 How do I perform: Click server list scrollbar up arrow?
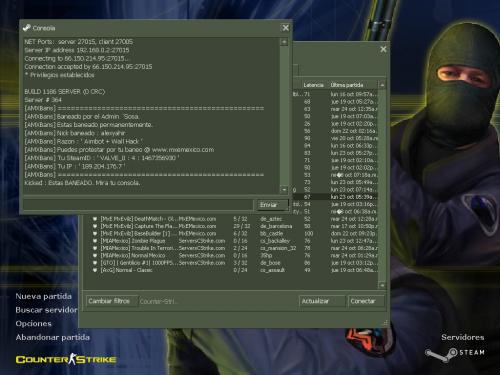pyautogui.click(x=382, y=85)
